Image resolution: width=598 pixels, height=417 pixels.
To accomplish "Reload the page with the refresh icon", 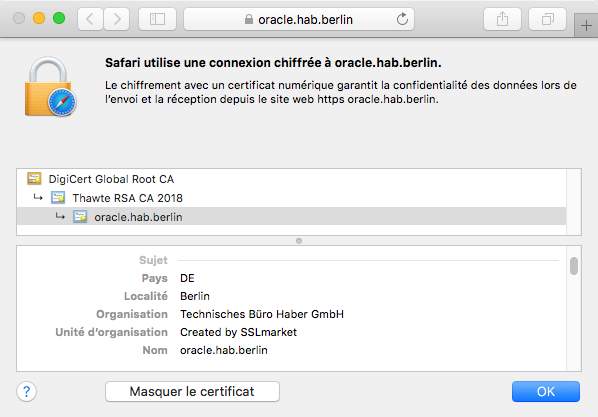I will pos(402,19).
